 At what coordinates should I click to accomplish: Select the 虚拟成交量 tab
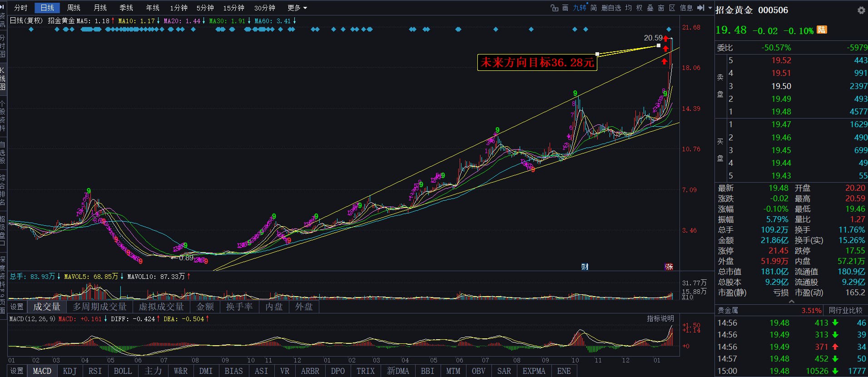(x=161, y=307)
